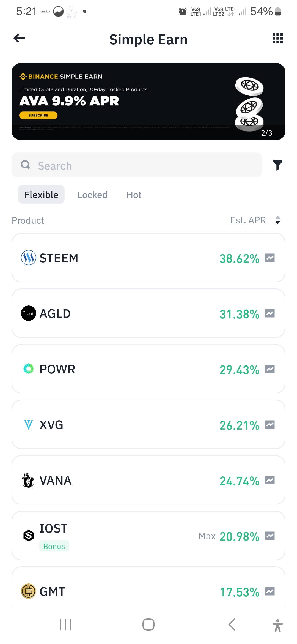Tap XVG APR chart icon
297x644 pixels.
(x=270, y=425)
